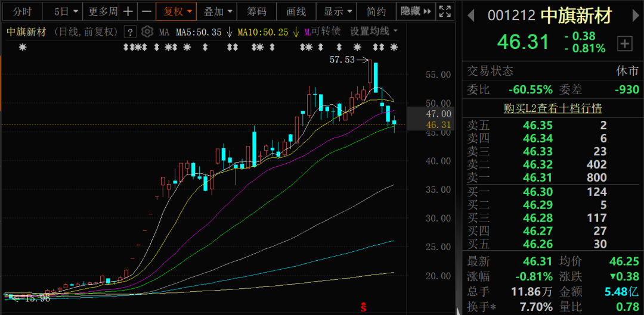
Task: Click the 购买L2查看十档行情 link
Action: [x=552, y=108]
